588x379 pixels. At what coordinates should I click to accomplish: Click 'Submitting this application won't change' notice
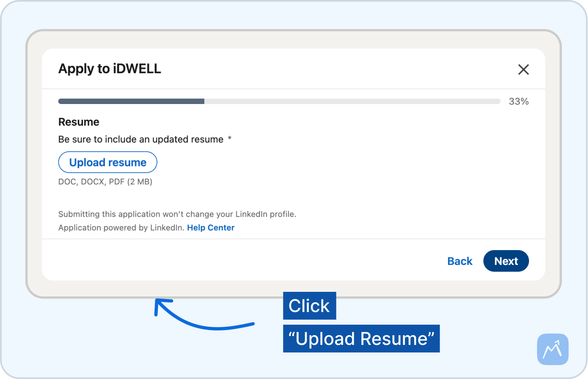pos(177,214)
